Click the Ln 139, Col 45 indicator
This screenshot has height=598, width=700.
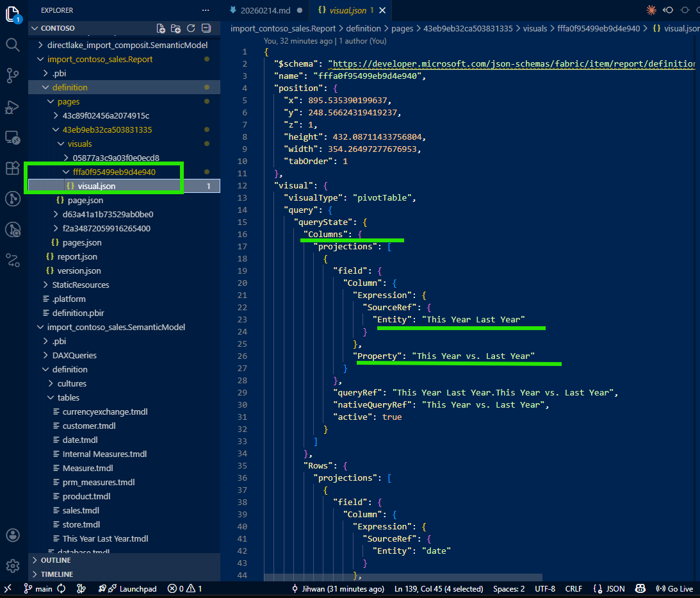(x=439, y=588)
